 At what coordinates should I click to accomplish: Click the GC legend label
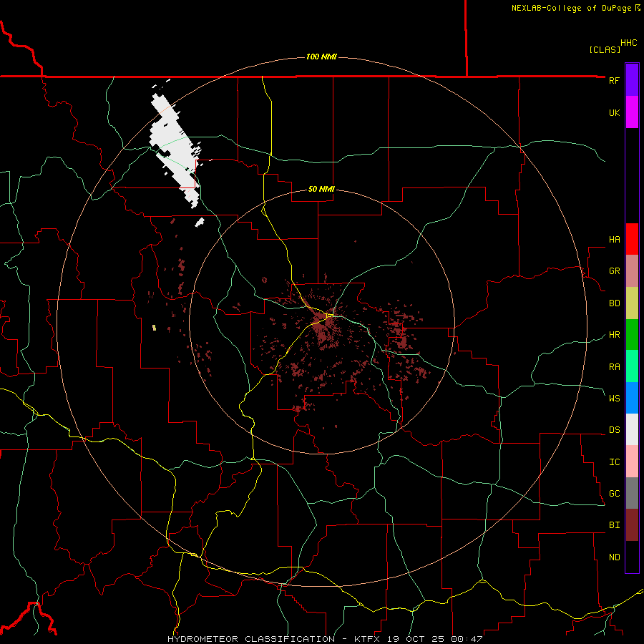pyautogui.click(x=614, y=493)
